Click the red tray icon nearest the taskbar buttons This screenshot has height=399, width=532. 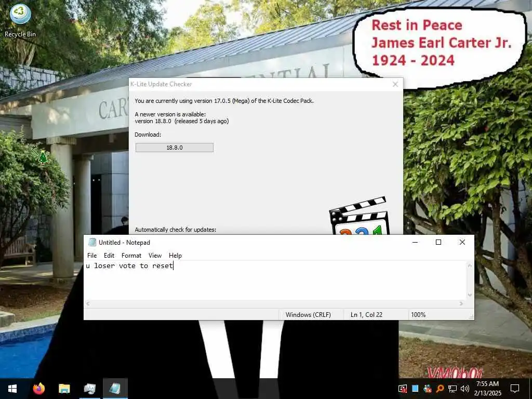coord(403,389)
